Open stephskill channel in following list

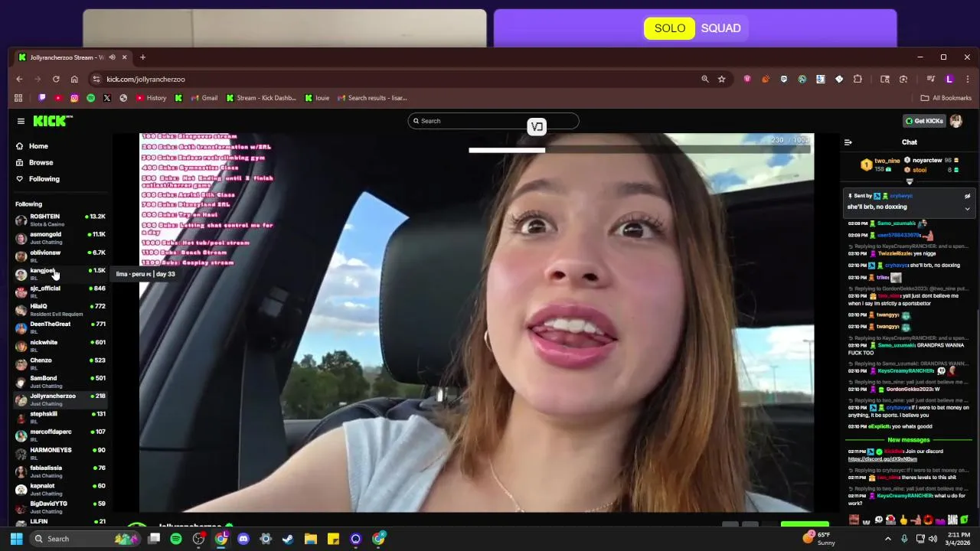pyautogui.click(x=60, y=418)
